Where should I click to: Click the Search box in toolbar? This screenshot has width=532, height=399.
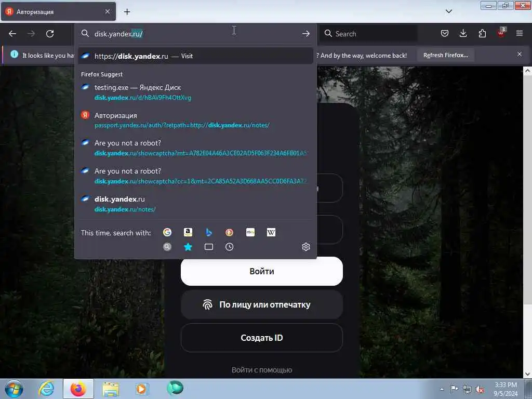pyautogui.click(x=369, y=34)
